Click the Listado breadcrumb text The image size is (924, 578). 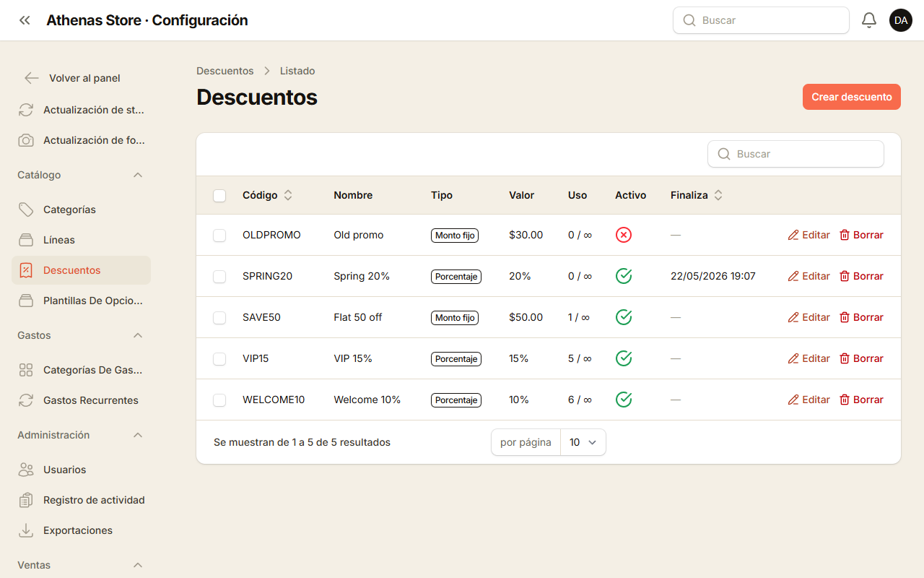click(297, 71)
